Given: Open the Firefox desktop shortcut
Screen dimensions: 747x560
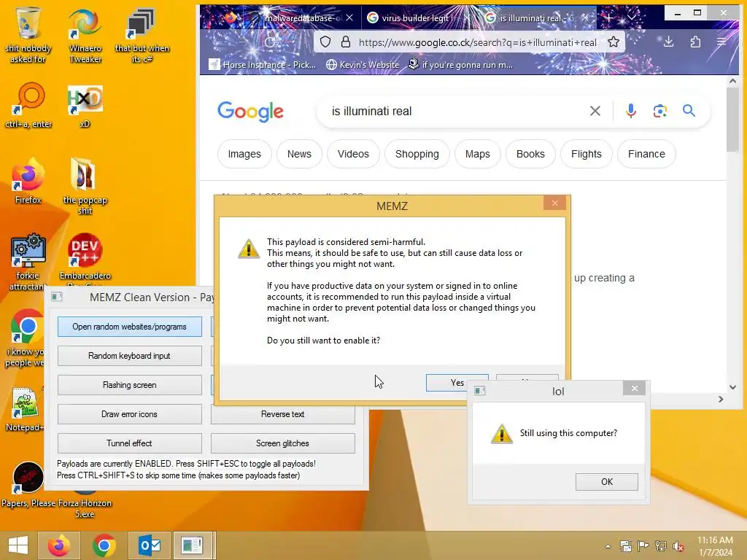Looking at the screenshot, I should 28,182.
